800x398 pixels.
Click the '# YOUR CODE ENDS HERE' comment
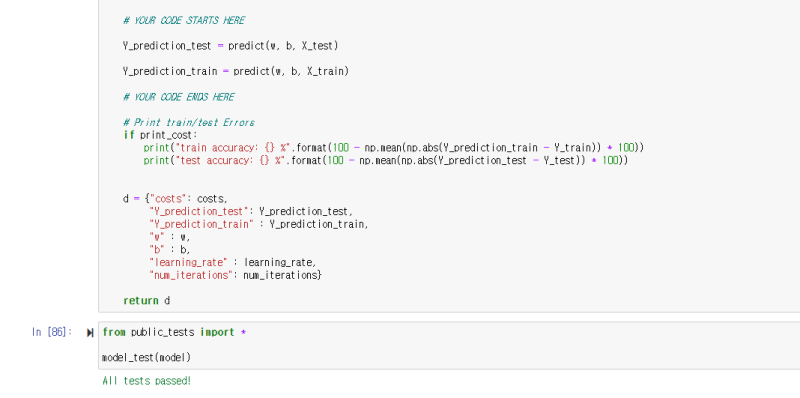[x=179, y=97]
